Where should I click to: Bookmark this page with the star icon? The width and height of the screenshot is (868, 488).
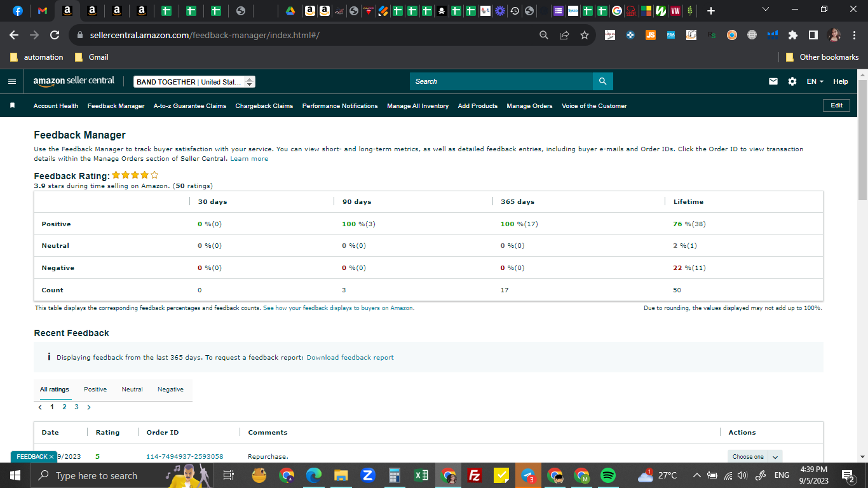pos(585,35)
